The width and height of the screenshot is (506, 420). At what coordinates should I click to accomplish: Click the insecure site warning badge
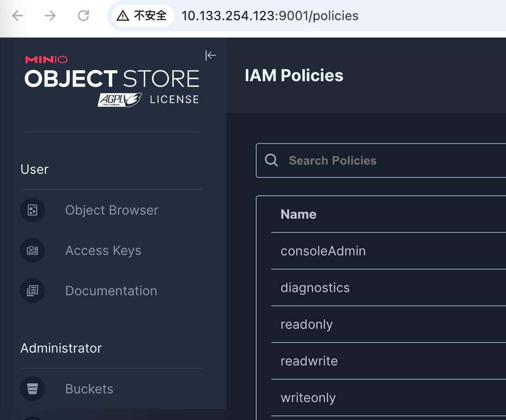[142, 16]
